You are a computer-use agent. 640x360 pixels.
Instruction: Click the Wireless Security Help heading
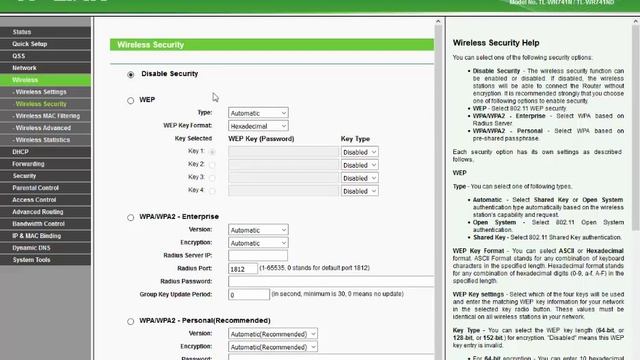(x=496, y=43)
